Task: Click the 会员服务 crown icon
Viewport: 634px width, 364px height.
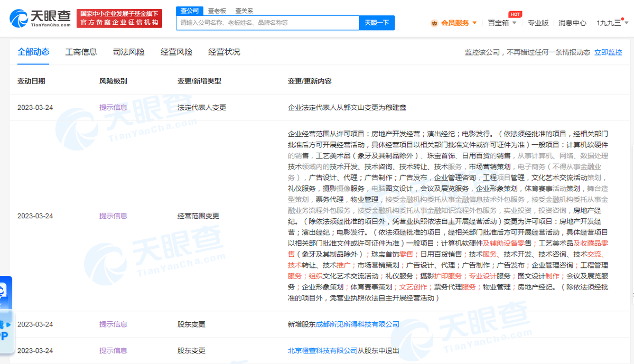Action: [x=434, y=23]
